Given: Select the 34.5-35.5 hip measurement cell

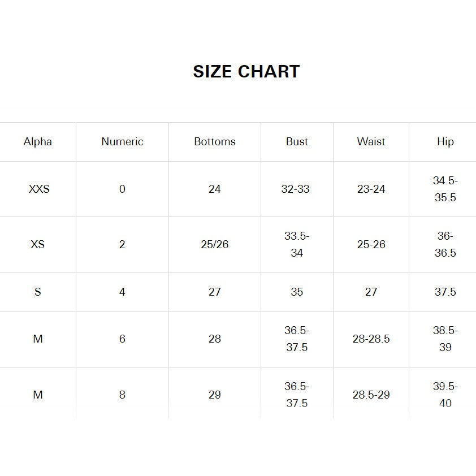Looking at the screenshot, I should pos(445,189).
